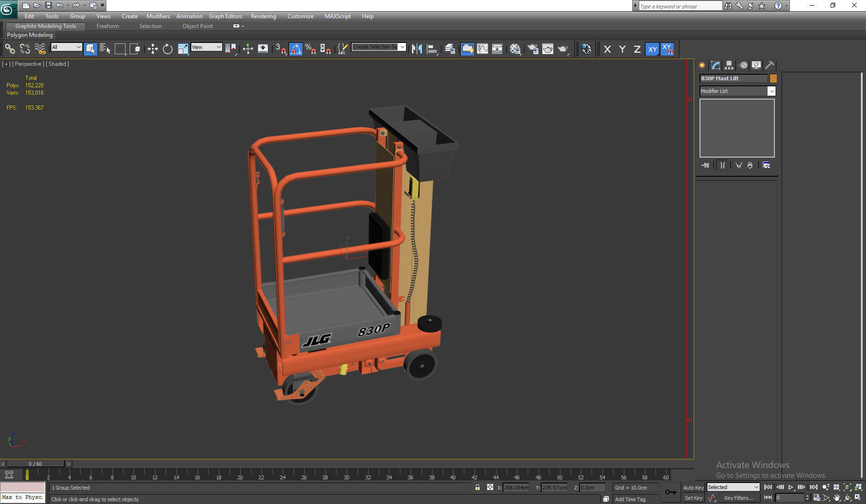This screenshot has height=504, width=866.
Task: Open Schematic View
Action: [x=497, y=49]
